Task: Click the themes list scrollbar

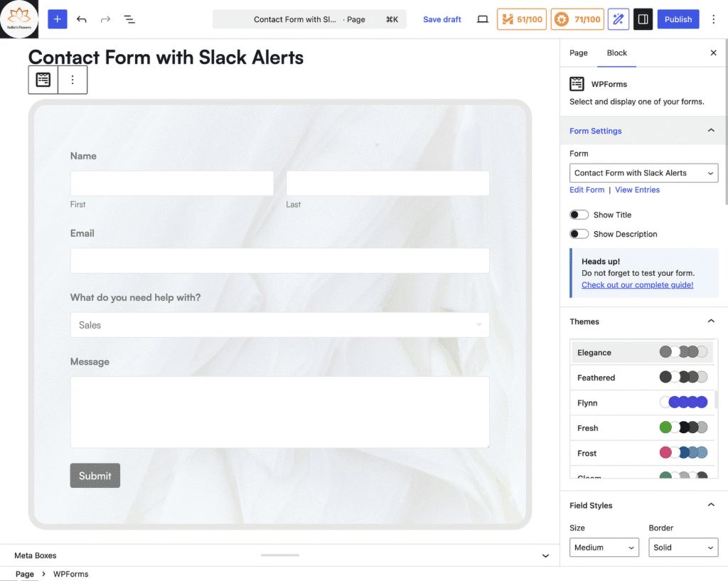Action: [x=717, y=400]
